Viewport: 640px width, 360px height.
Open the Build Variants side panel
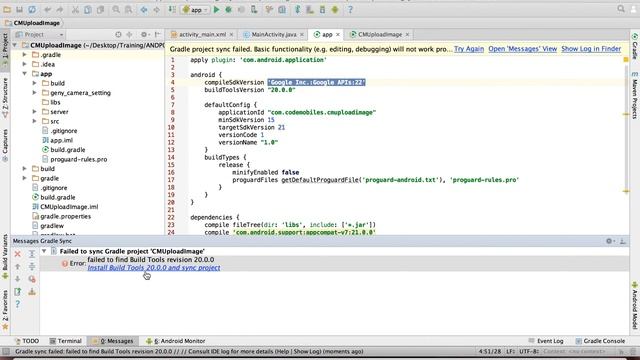(5, 257)
